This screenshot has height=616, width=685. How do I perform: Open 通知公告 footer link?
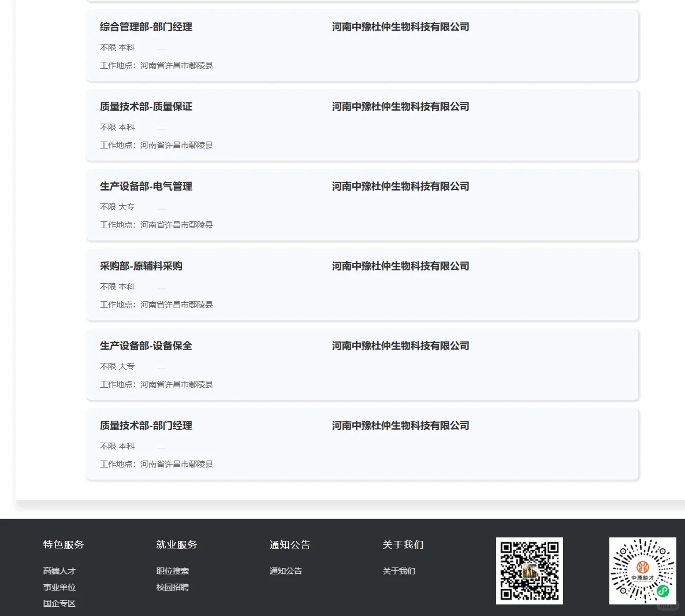(x=286, y=571)
